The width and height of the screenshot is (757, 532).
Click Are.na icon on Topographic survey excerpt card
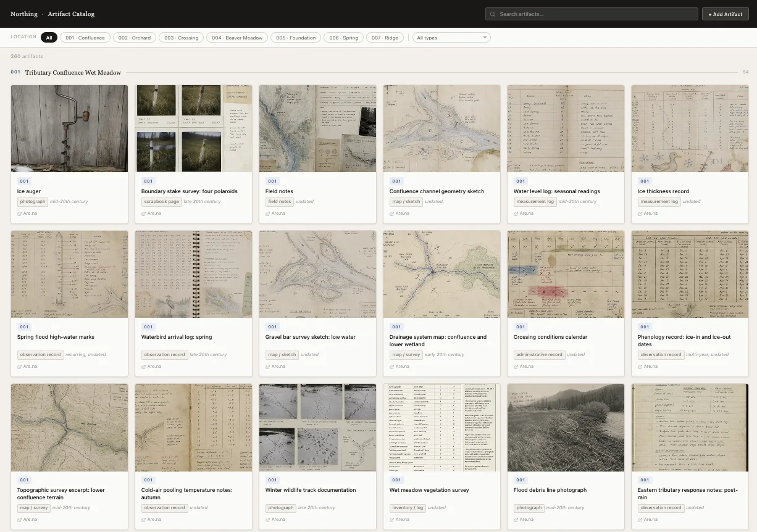[x=19, y=520]
